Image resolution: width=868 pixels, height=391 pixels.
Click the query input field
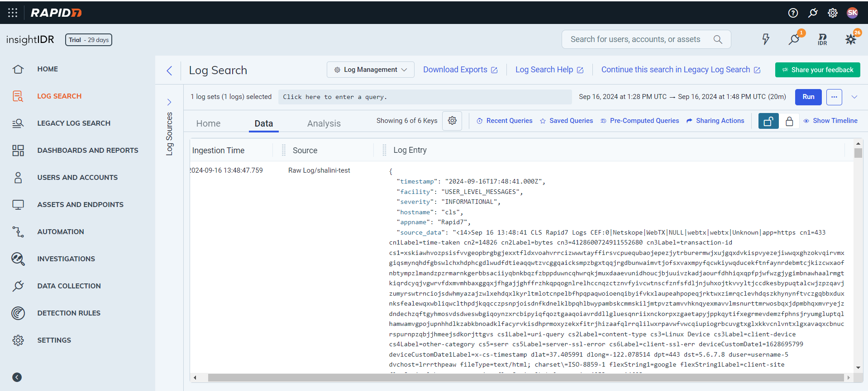(x=425, y=97)
